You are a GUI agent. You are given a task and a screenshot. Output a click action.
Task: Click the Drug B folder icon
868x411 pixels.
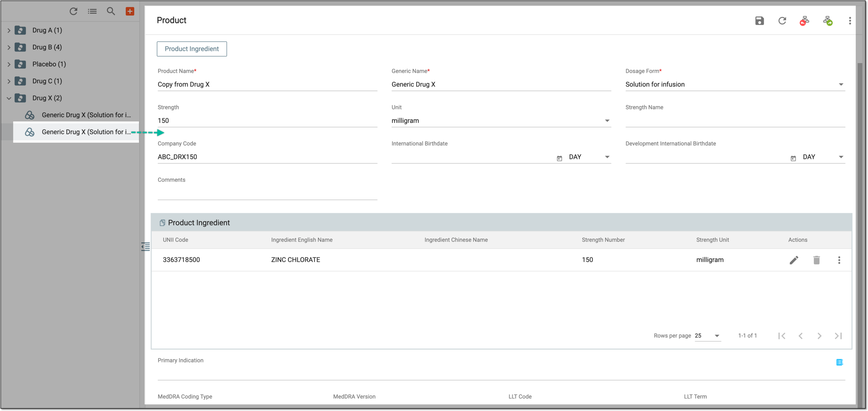coord(20,47)
